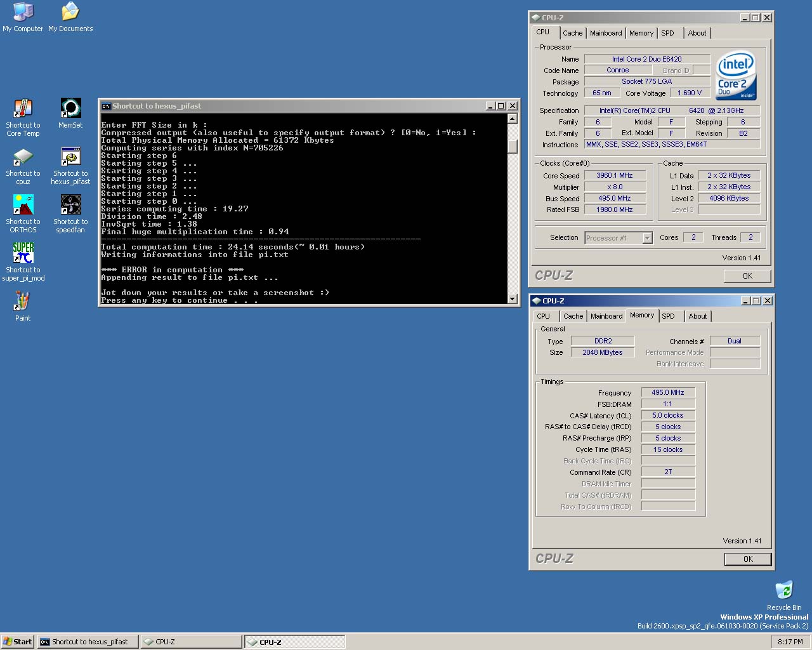Image resolution: width=812 pixels, height=650 pixels.
Task: Click the ERROR in computation console line
Action: (x=173, y=270)
